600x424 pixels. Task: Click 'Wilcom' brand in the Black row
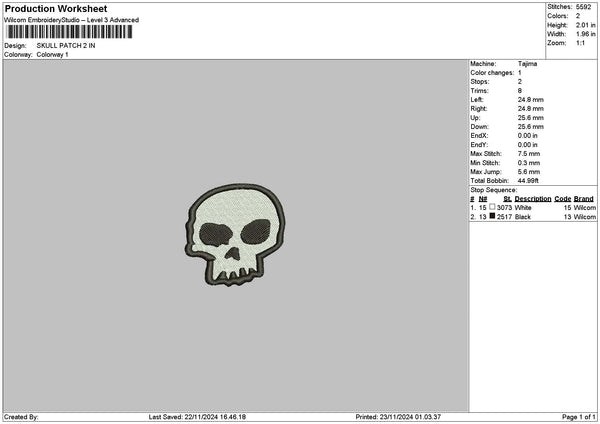585,217
